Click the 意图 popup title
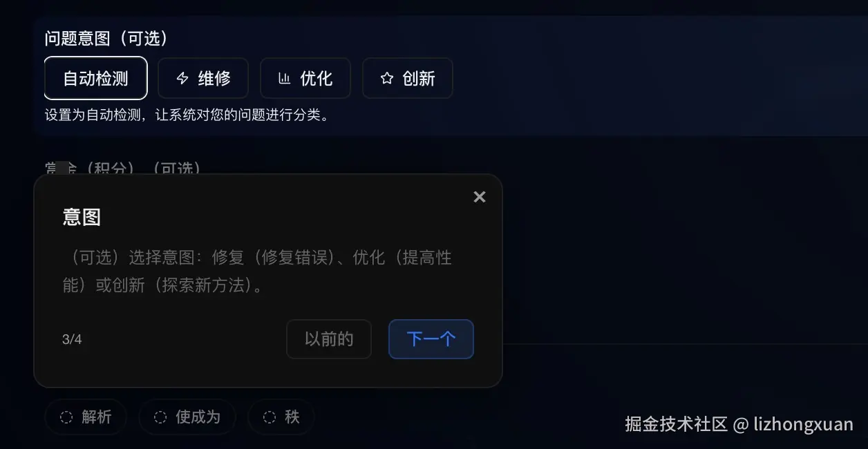Screen dimensions: 868x449 point(82,217)
